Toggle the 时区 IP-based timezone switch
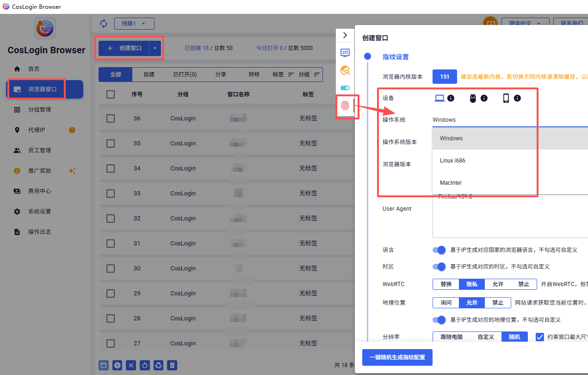This screenshot has width=588, height=375. point(439,267)
